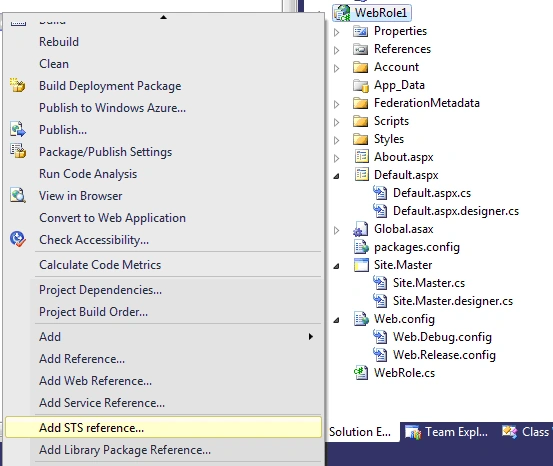553x466 pixels.
Task: Click the Global.asax file icon
Action: pyautogui.click(x=361, y=229)
